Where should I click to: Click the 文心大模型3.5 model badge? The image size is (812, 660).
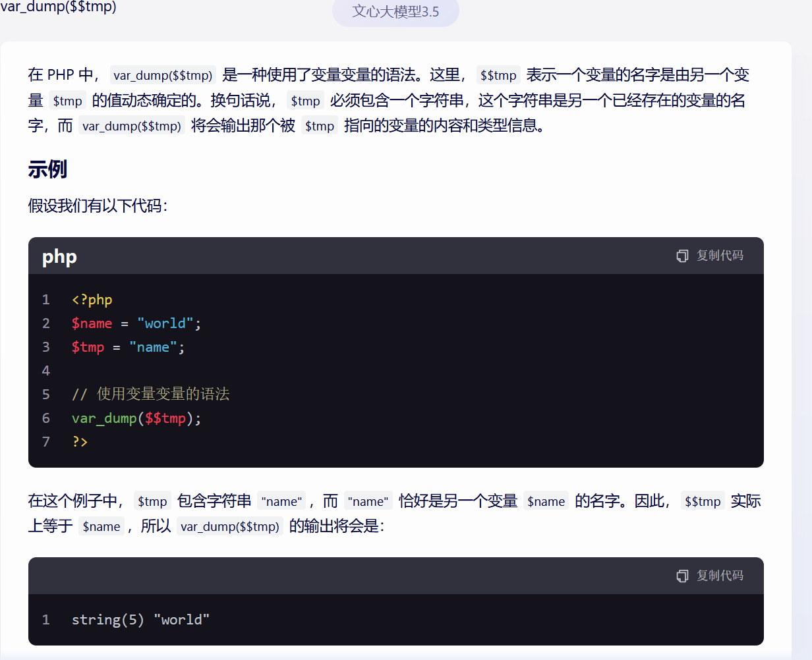coord(395,12)
